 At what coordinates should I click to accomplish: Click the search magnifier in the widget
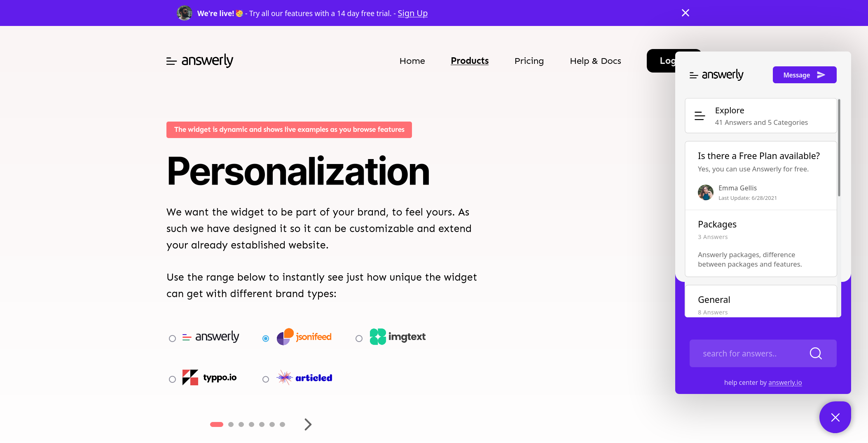coord(816,353)
